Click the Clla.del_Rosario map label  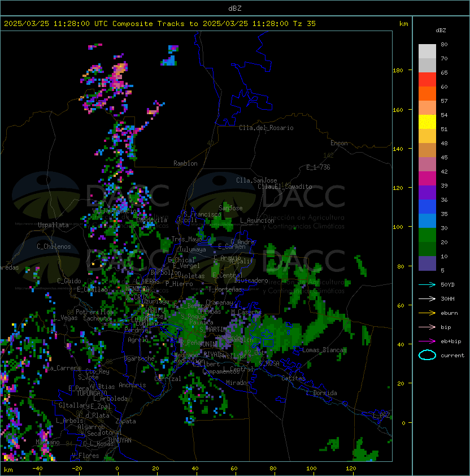(x=266, y=128)
